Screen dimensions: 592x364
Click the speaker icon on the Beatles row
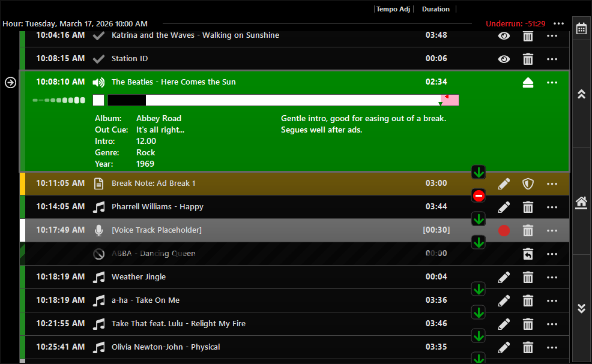point(98,82)
